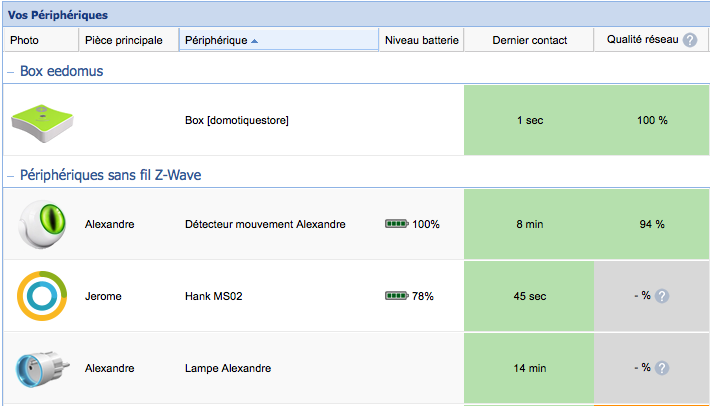Collapse the Périphériques sans fil Z-Wave group

11,175
